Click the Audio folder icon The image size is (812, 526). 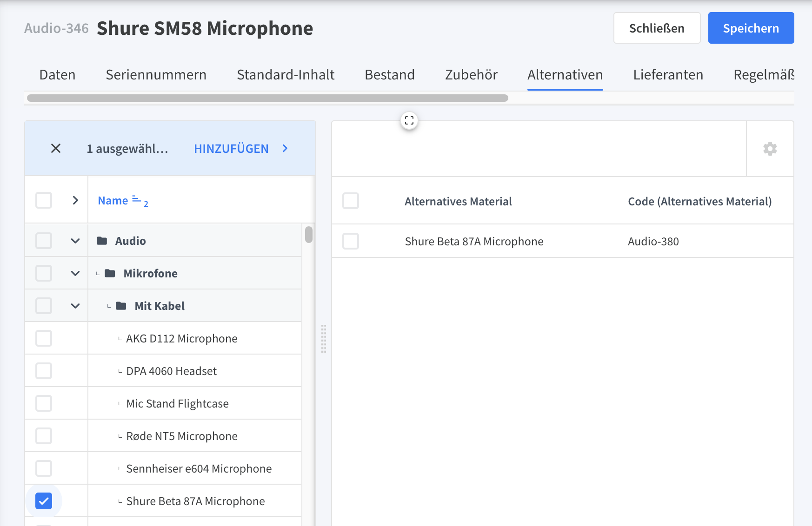click(x=102, y=241)
